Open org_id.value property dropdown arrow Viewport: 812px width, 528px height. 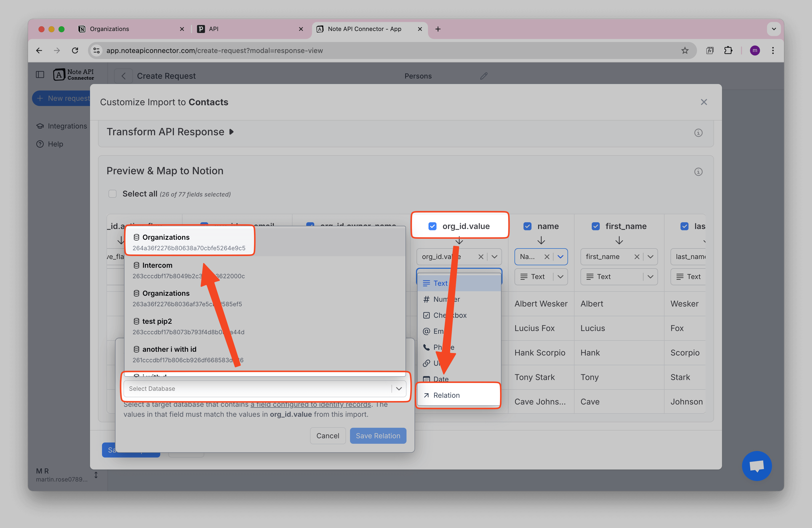[x=494, y=256]
